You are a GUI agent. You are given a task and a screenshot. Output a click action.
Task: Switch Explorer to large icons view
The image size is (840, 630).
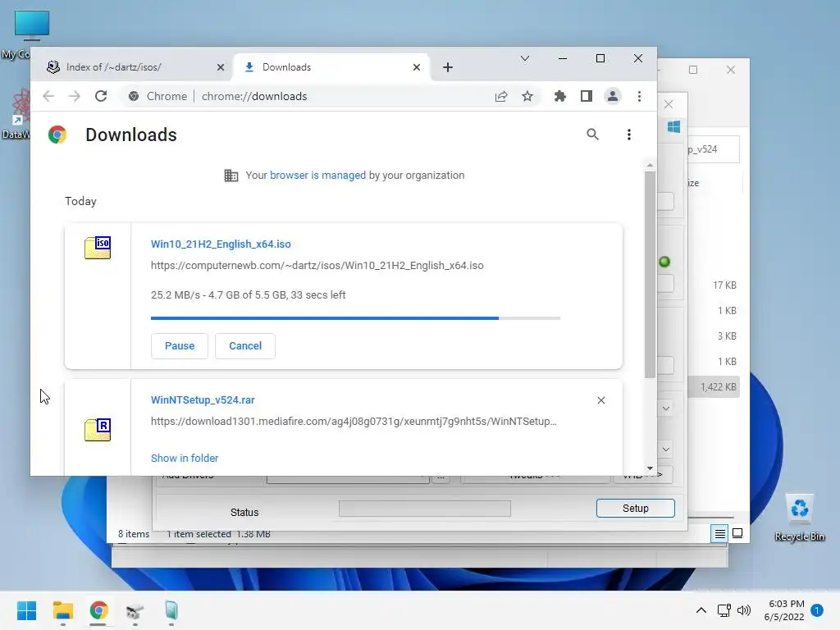click(737, 533)
